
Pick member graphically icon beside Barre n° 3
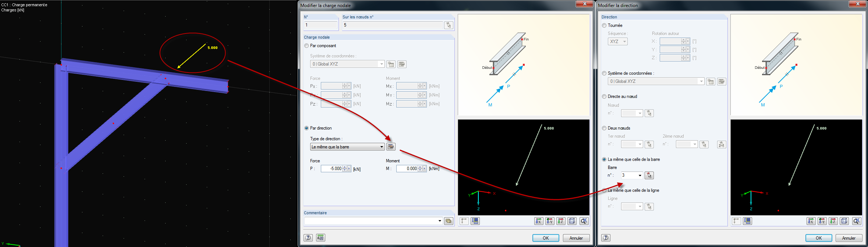click(649, 175)
